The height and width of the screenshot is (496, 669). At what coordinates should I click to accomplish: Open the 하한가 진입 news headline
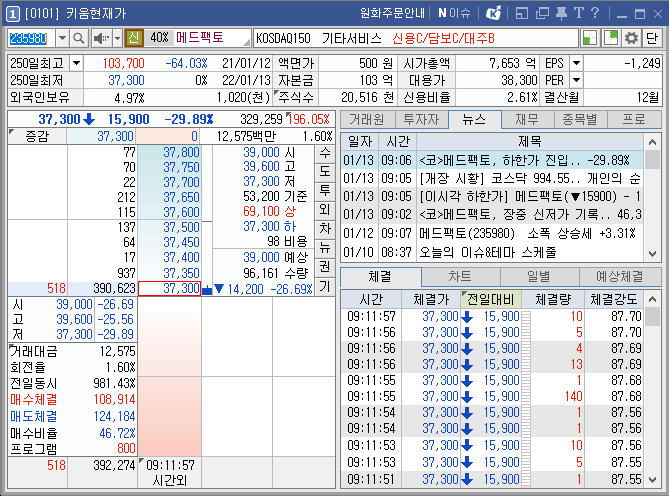525,160
